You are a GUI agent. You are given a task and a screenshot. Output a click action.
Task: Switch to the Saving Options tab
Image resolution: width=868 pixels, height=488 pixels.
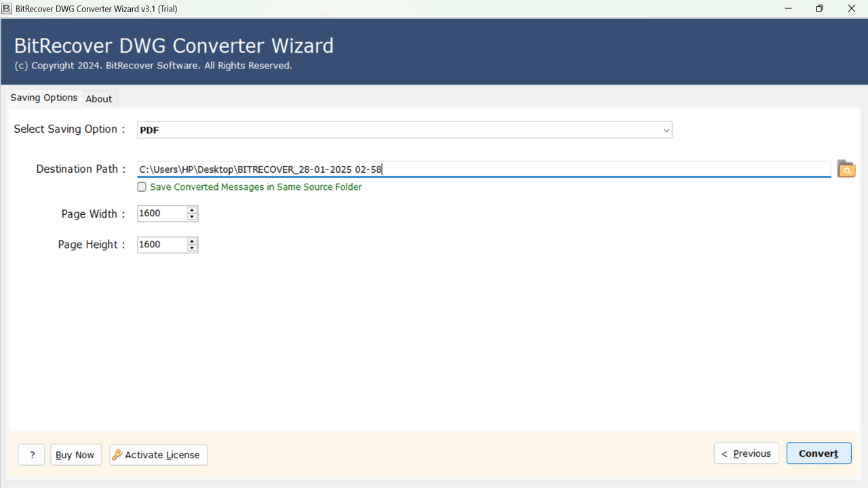(x=44, y=98)
